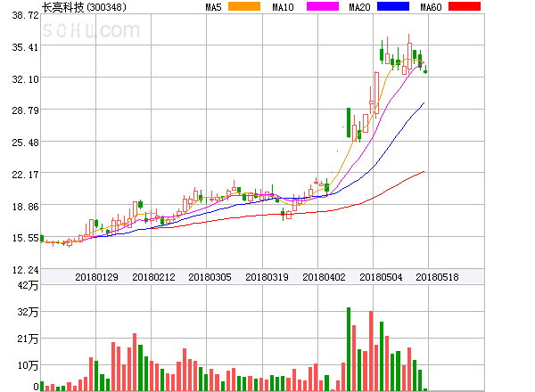The width and height of the screenshot is (535, 392).
Task: Click the MA5 legend label
Action: tap(213, 7)
